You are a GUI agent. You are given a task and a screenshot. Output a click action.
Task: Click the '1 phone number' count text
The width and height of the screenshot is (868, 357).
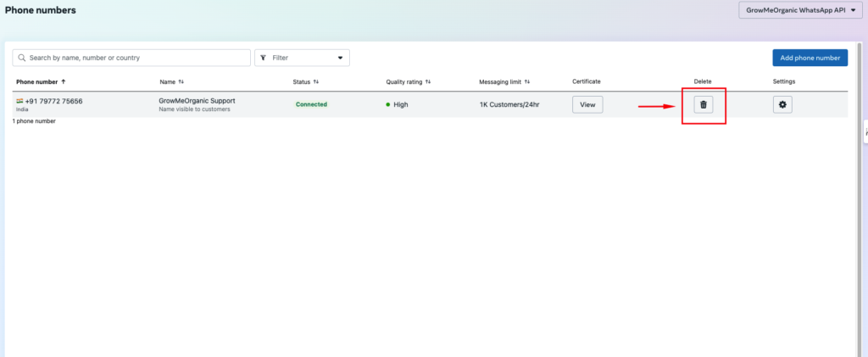[x=34, y=120]
